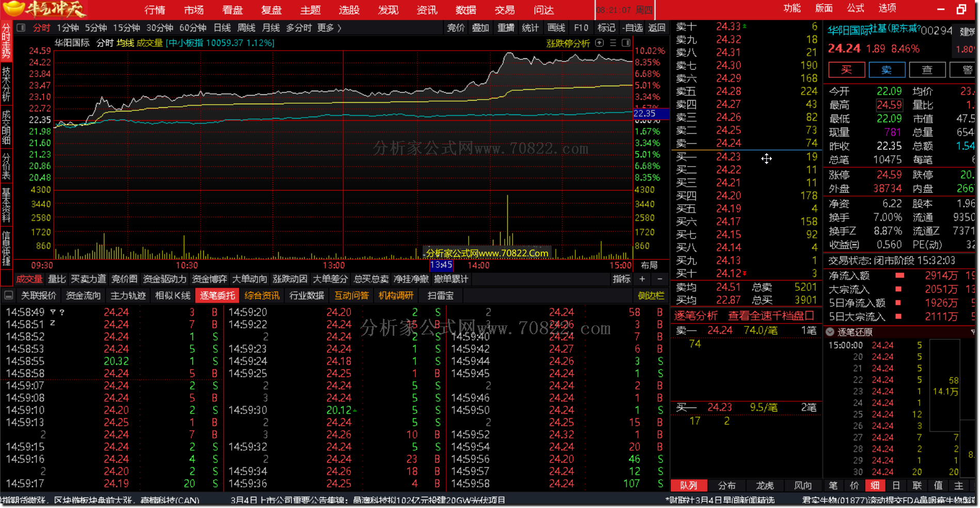This screenshot has height=508, width=980.
Task: Collapse panel via icon left of 关联报价
Action: coord(8,296)
